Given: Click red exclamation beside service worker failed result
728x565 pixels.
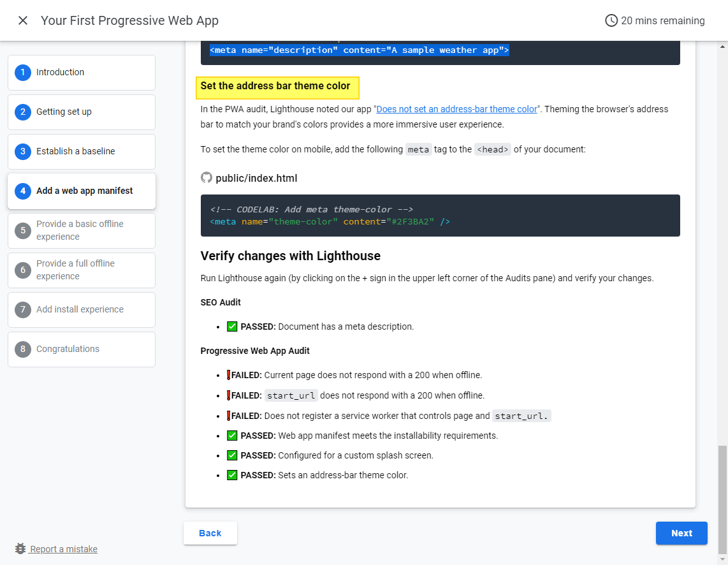Looking at the screenshot, I should pyautogui.click(x=228, y=416).
